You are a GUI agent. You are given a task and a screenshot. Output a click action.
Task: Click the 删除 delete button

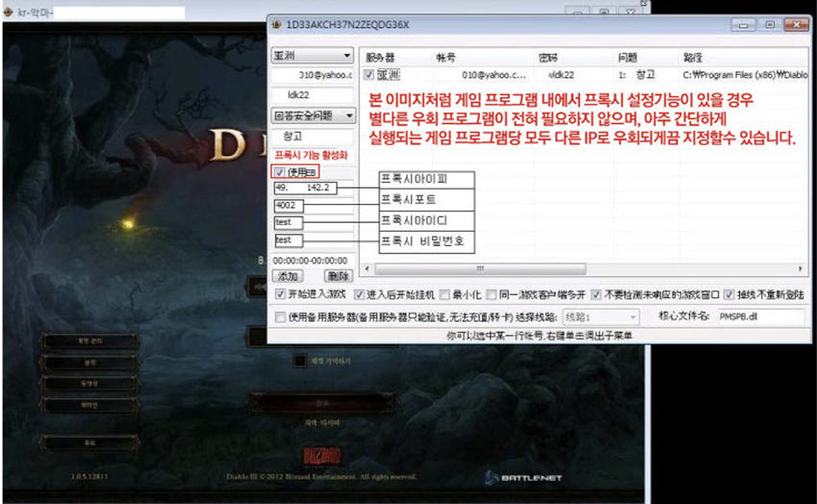[338, 276]
